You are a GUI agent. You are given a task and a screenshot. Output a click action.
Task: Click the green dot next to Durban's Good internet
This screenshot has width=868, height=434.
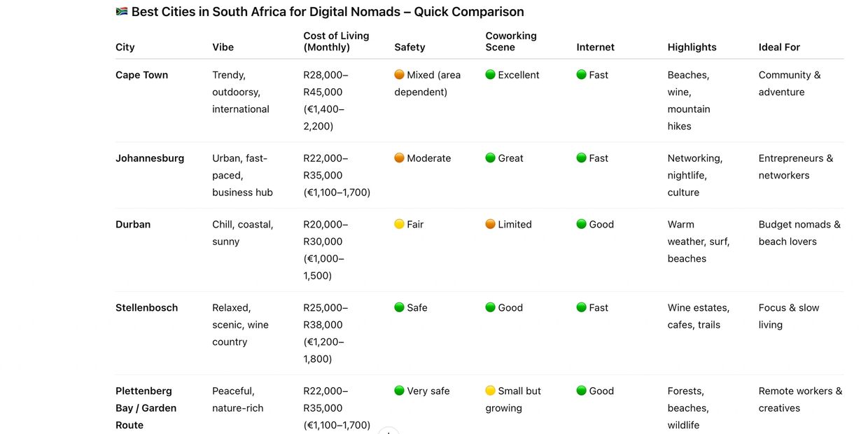(581, 225)
